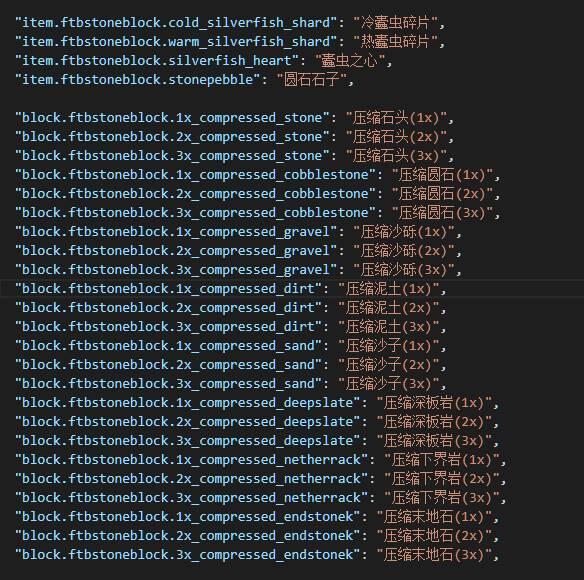This screenshot has width=584, height=580.
Task: Click the key "block.ftbstoneblock.2x_compressed_sand"
Action: [169, 365]
